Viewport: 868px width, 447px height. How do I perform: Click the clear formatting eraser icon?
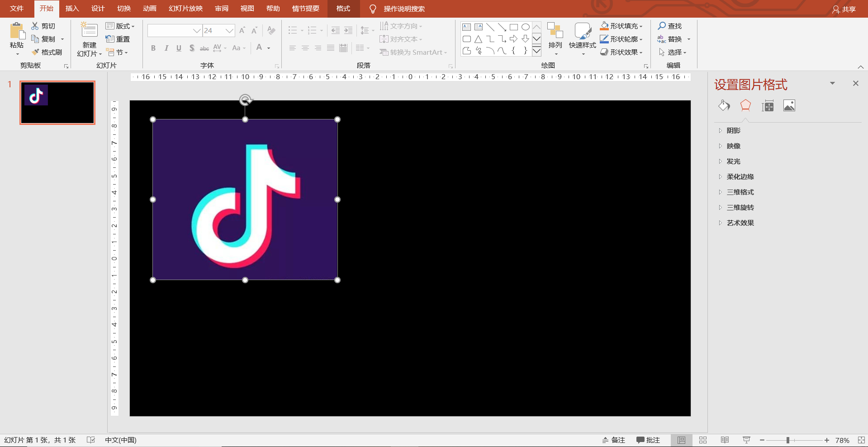pos(271,30)
